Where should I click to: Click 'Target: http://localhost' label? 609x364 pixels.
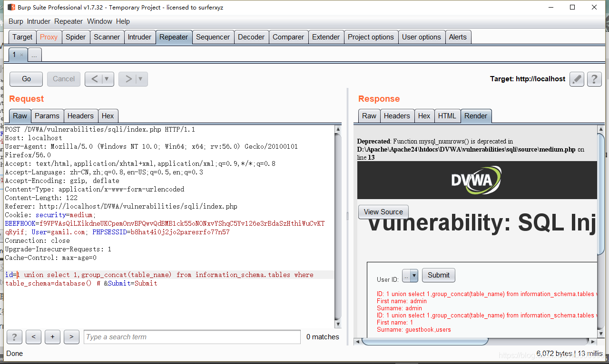528,79
